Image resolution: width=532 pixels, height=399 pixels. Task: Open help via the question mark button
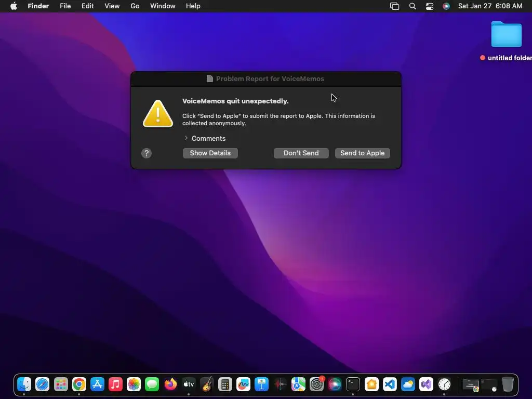click(146, 153)
